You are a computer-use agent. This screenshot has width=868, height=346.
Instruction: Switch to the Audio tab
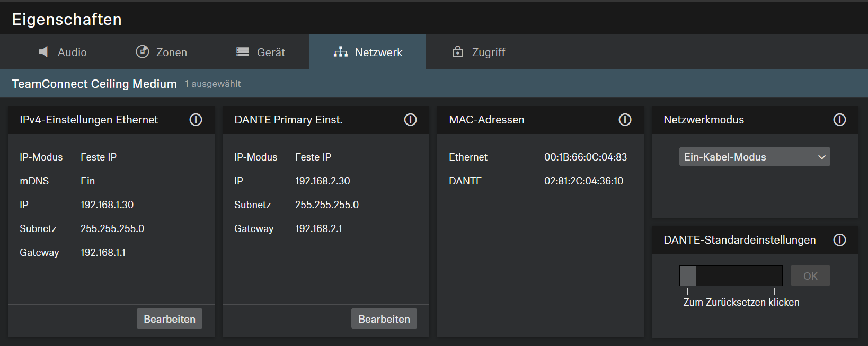point(63,52)
